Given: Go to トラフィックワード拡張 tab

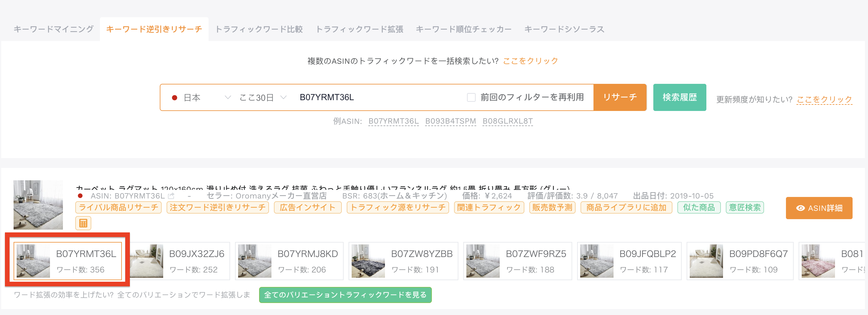Looking at the screenshot, I should coord(359,29).
